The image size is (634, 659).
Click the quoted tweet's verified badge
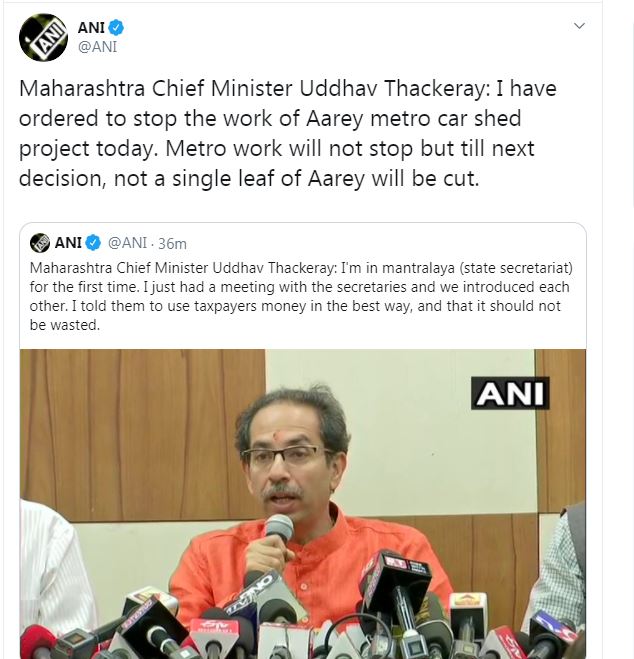(x=93, y=243)
